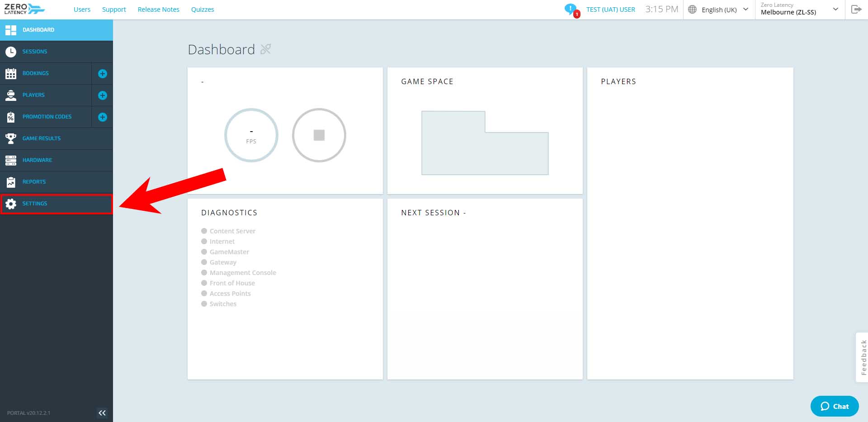This screenshot has width=868, height=422.
Task: Click the Reports chart icon
Action: (11, 182)
